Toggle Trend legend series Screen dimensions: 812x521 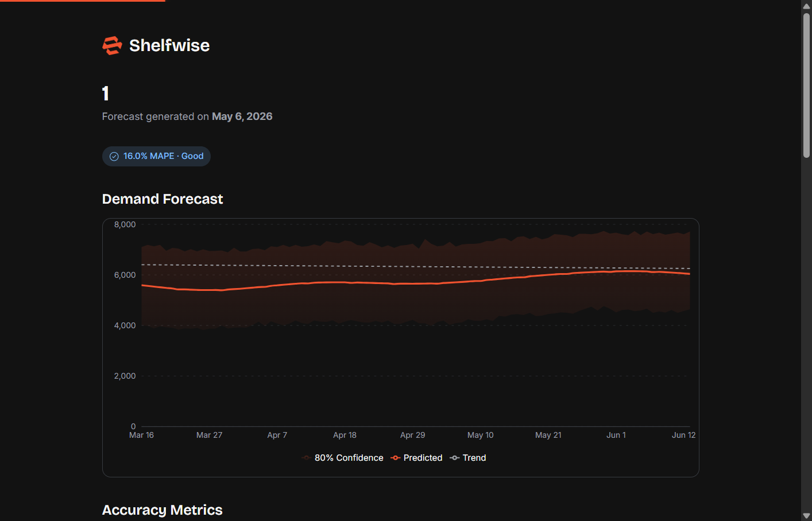[468, 458]
